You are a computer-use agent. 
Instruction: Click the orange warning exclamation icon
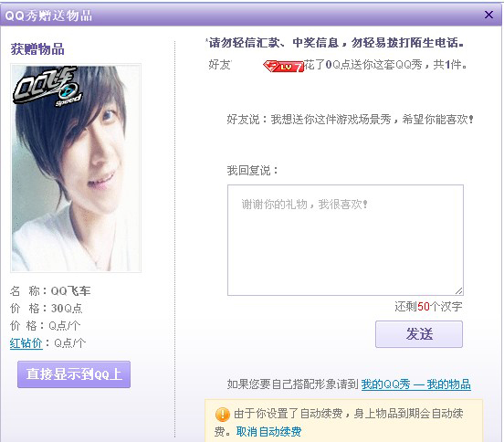(222, 415)
